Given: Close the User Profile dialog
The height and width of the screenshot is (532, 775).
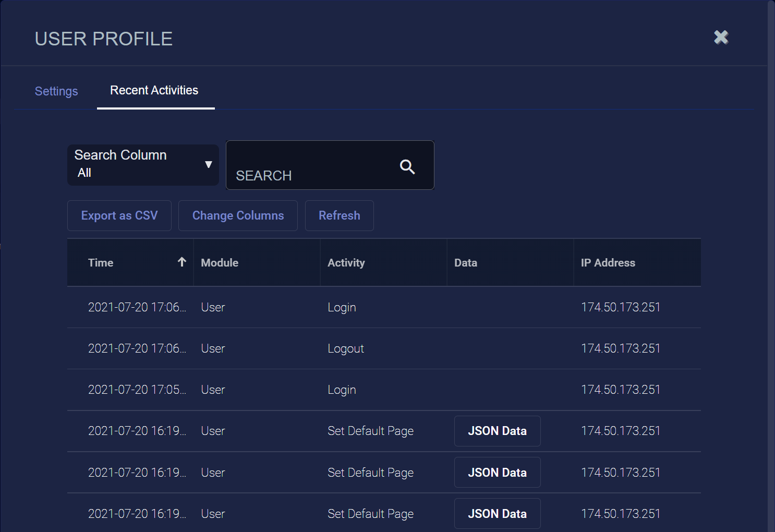Looking at the screenshot, I should point(721,38).
